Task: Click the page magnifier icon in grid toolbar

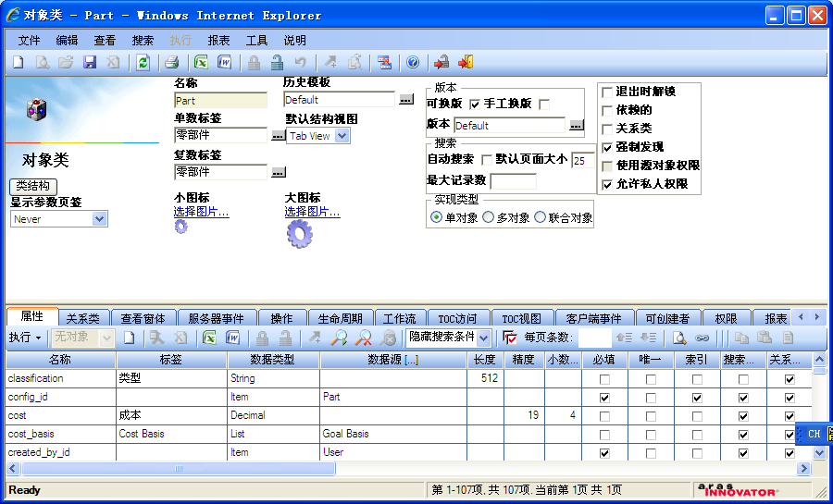Action: (x=679, y=338)
